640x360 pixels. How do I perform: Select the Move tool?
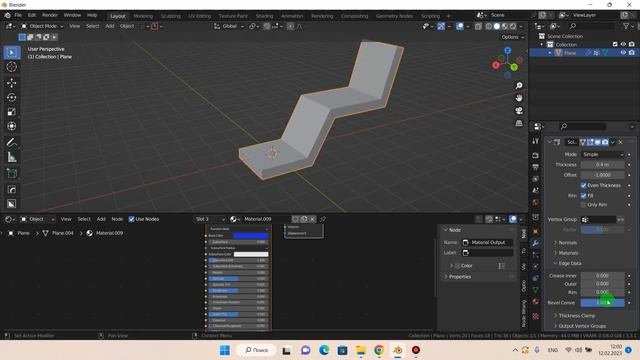coord(11,83)
